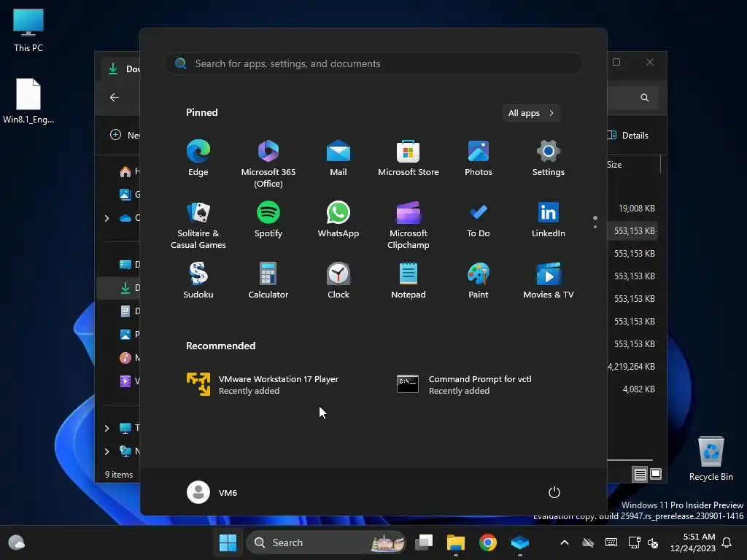The height and width of the screenshot is (560, 747).
Task: Click the network status tray icon
Action: [x=635, y=542]
